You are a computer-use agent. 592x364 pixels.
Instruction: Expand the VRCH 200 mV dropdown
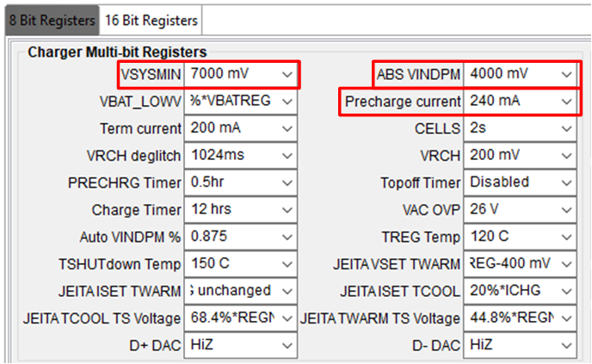[x=521, y=156]
